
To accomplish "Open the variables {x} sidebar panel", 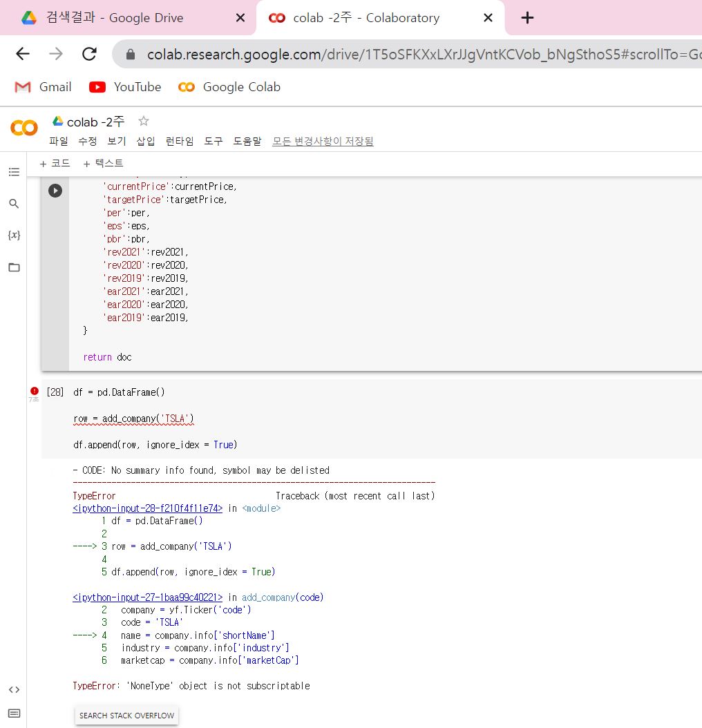I will [14, 235].
